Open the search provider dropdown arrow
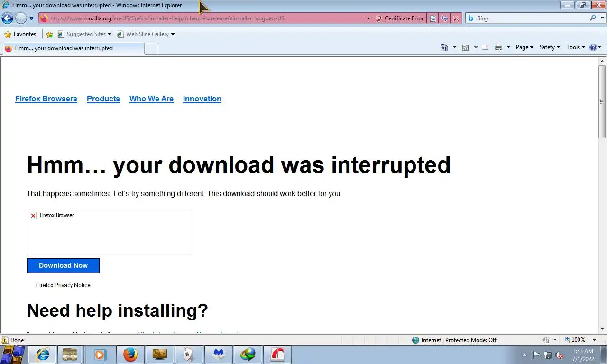The image size is (607, 364). pos(602,18)
